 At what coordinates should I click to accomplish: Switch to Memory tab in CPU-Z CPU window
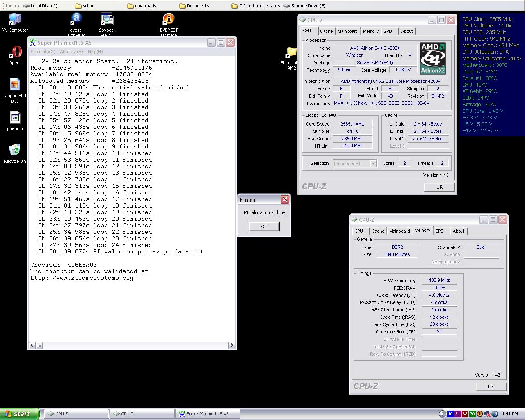pyautogui.click(x=371, y=31)
